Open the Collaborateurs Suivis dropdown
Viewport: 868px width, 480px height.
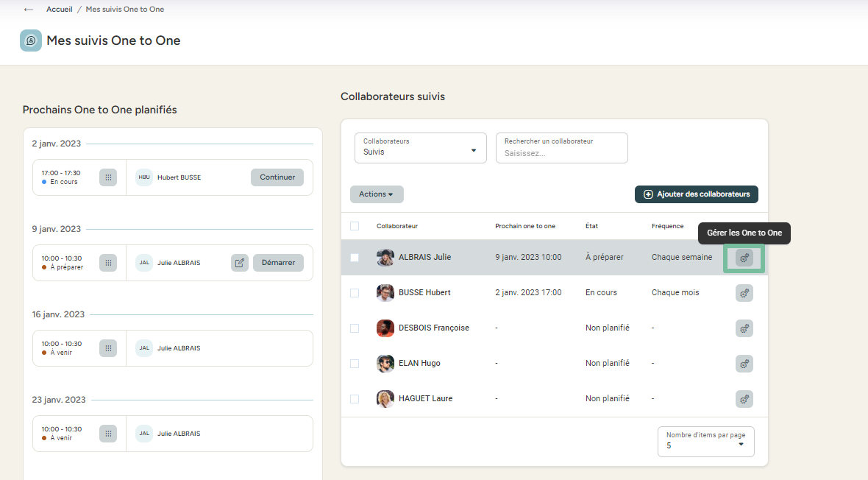point(420,147)
